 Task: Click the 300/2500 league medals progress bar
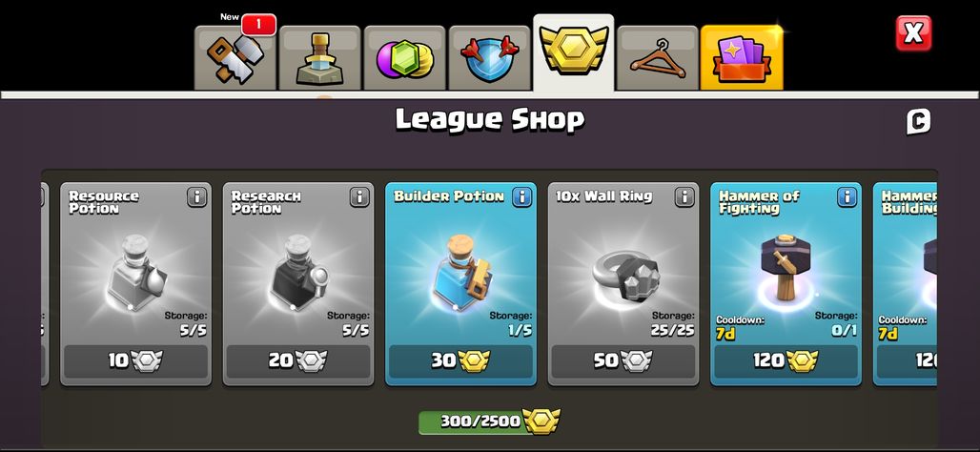[x=489, y=421]
